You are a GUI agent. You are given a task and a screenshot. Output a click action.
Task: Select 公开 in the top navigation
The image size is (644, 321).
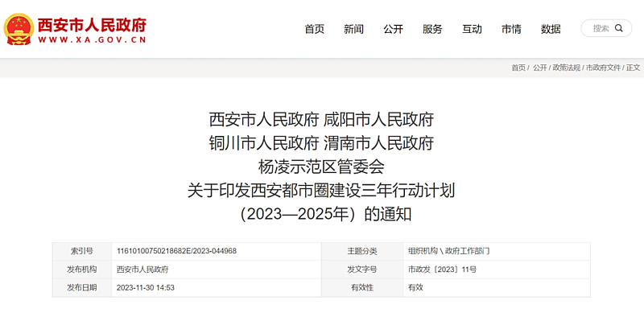coord(393,29)
